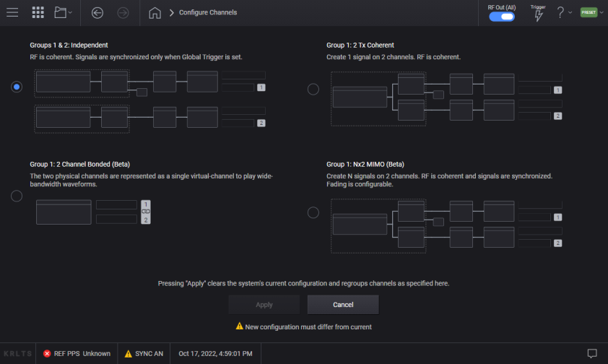This screenshot has width=608, height=364.
Task: Click the Group 1: 2 Channel Bonded title
Action: (80, 164)
